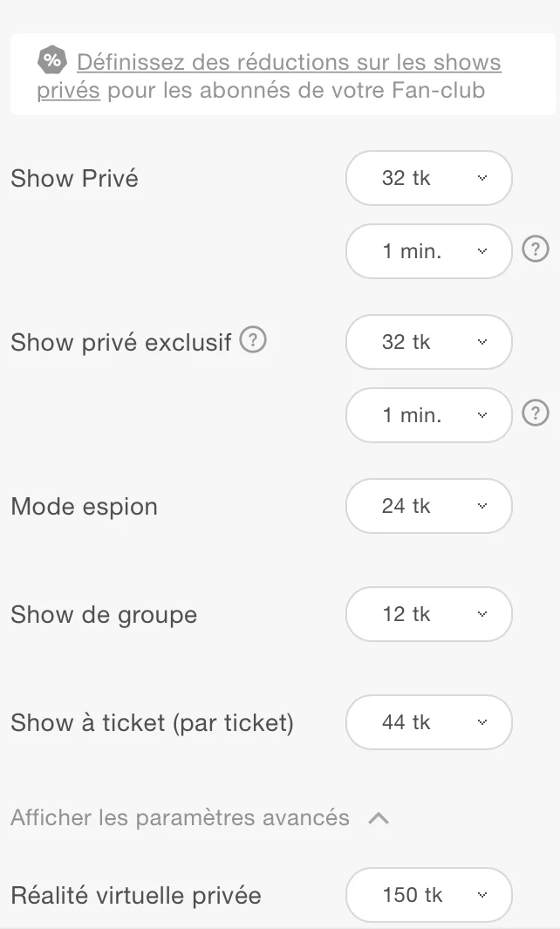Click help icon beside Show Privé duration
The height and width of the screenshot is (929, 560).
[x=535, y=250]
